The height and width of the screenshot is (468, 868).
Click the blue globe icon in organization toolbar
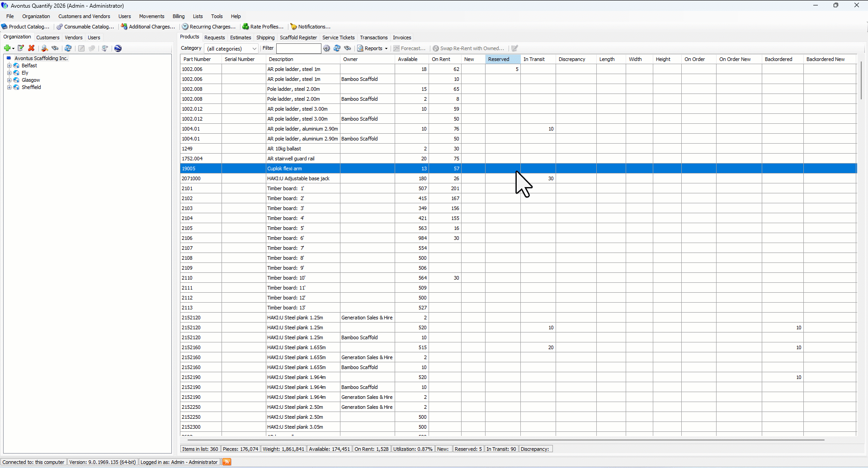coord(118,48)
